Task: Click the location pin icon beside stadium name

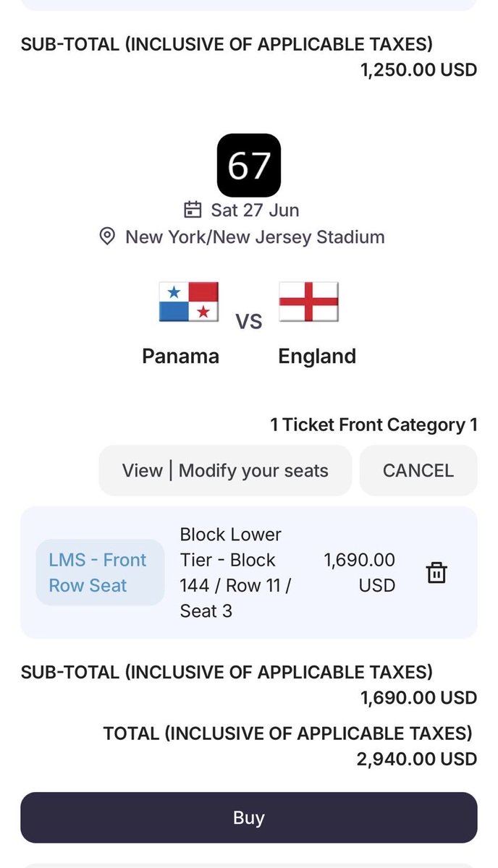Action: coord(107,237)
